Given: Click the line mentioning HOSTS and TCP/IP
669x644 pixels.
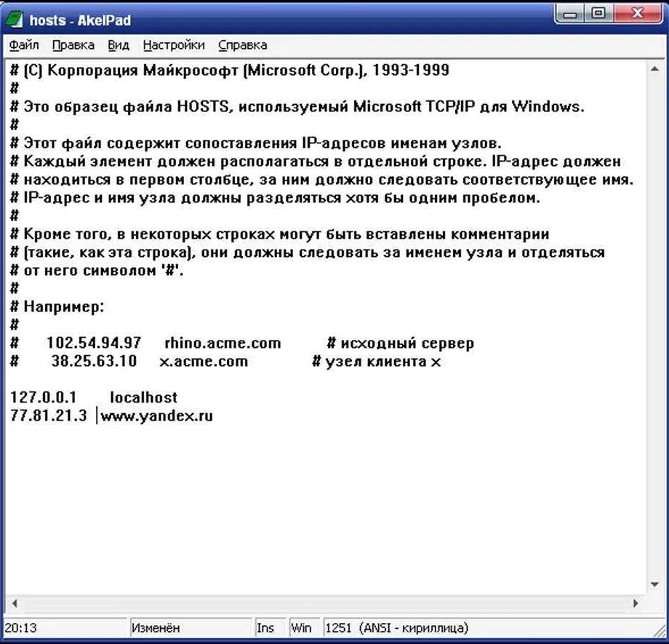Looking at the screenshot, I should click(297, 106).
